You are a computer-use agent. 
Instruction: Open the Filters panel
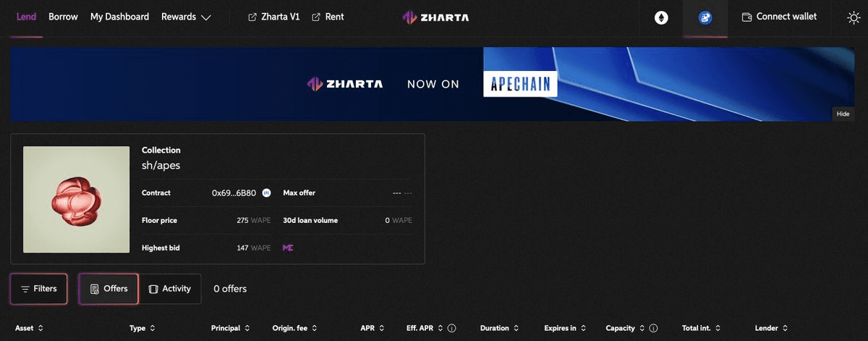coord(39,289)
